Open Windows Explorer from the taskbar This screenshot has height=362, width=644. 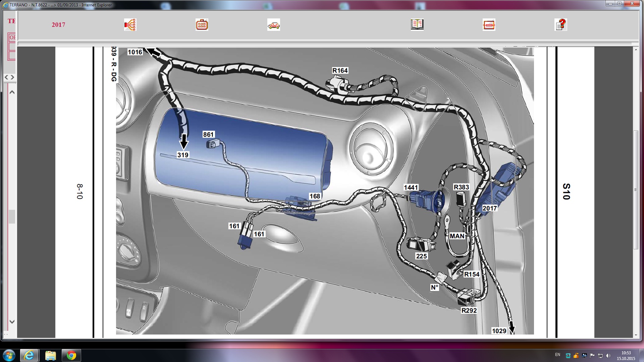pyautogui.click(x=50, y=355)
